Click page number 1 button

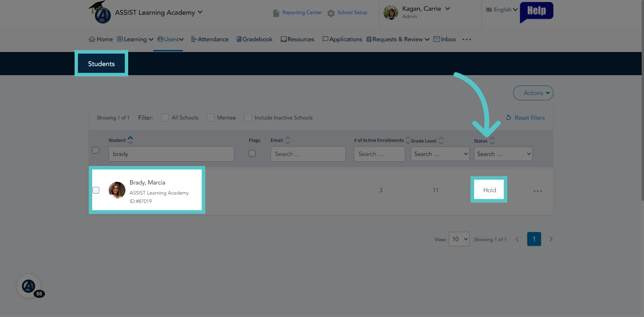point(534,239)
